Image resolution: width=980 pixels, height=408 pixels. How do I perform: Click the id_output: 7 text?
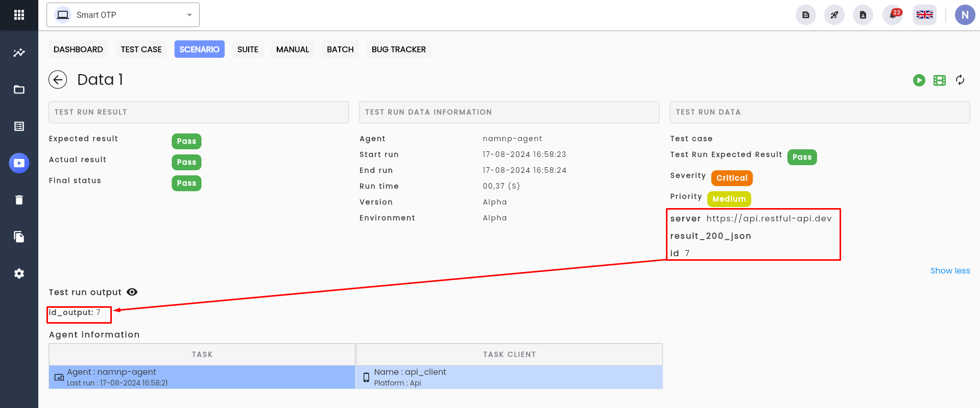tap(75, 312)
